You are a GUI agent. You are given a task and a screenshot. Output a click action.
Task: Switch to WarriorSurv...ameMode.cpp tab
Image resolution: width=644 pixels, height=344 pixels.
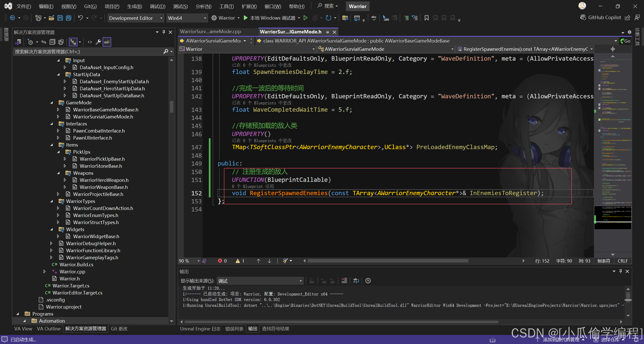pos(211,32)
